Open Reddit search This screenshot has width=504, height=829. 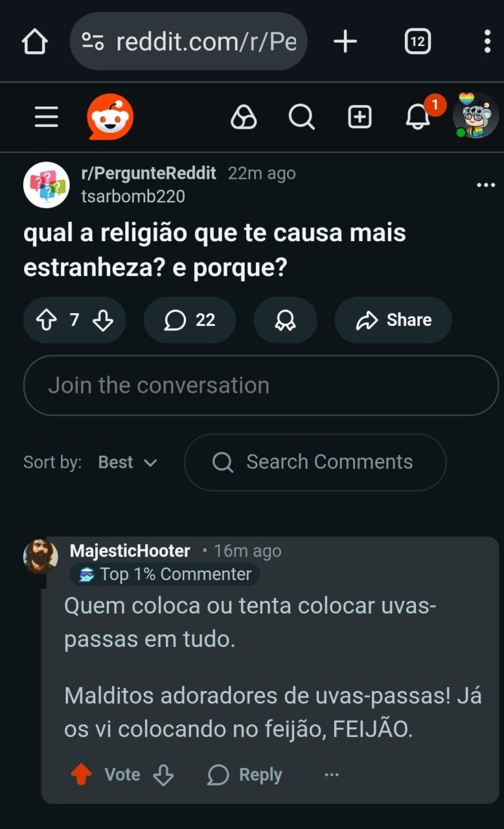tap(301, 118)
